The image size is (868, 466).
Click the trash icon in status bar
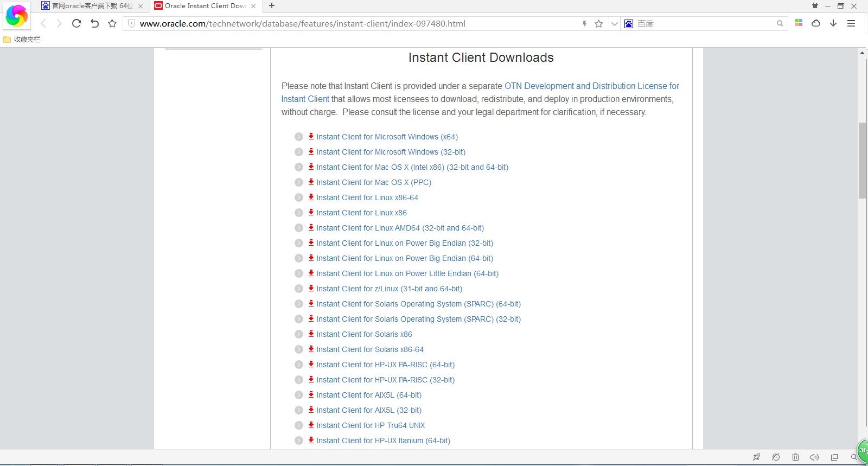[x=795, y=457]
